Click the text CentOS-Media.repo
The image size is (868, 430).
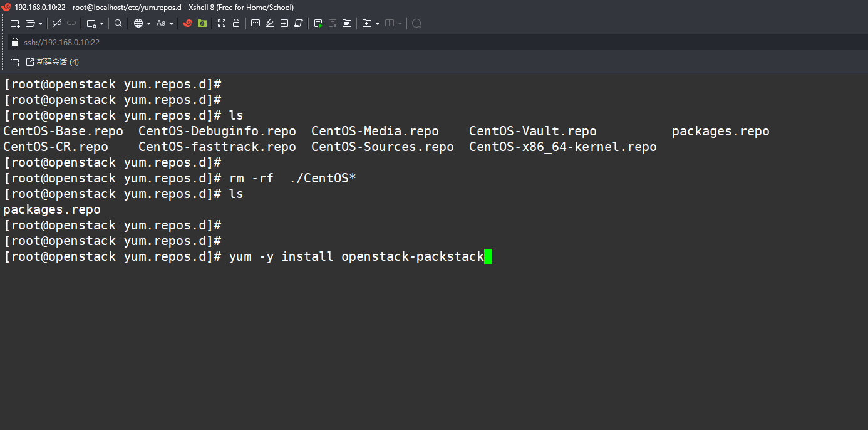tap(375, 131)
